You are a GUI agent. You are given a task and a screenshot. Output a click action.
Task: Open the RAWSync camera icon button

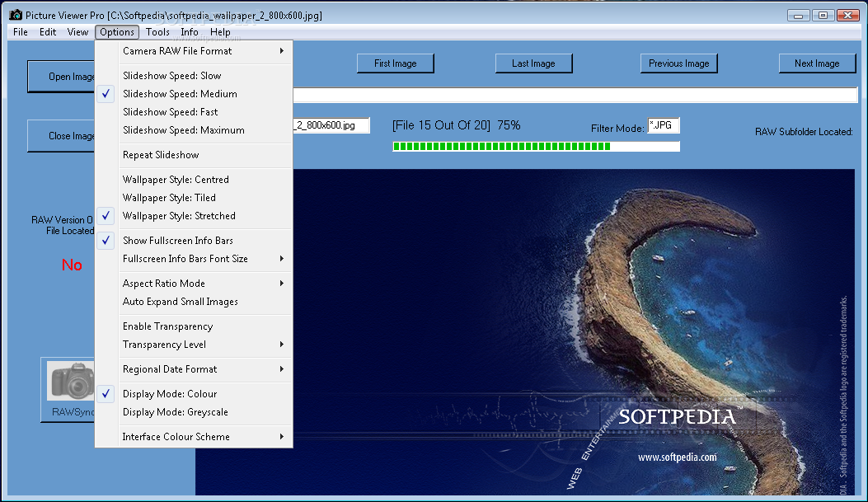click(68, 390)
